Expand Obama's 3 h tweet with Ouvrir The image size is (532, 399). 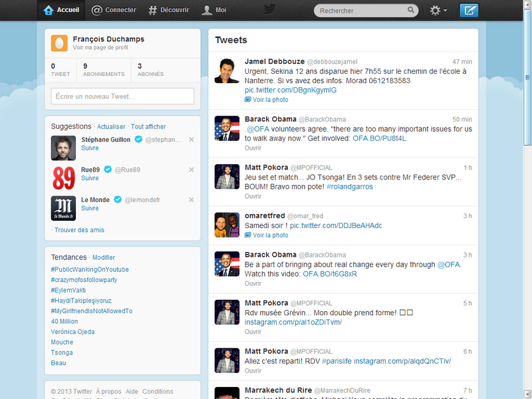(x=253, y=283)
